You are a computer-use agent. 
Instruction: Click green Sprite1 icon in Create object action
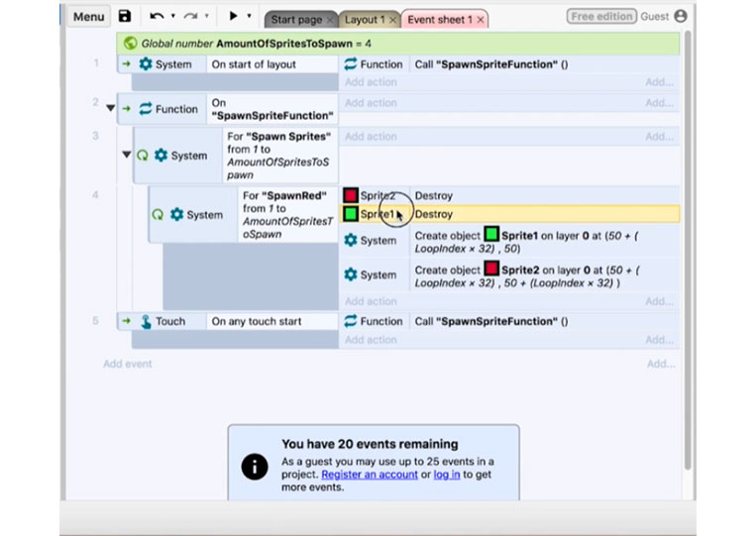pyautogui.click(x=491, y=234)
